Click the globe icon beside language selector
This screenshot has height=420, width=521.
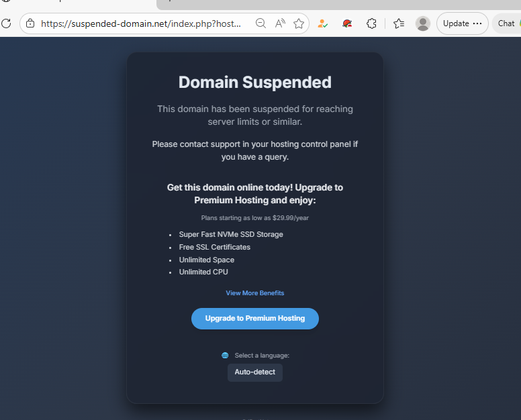pyautogui.click(x=225, y=356)
